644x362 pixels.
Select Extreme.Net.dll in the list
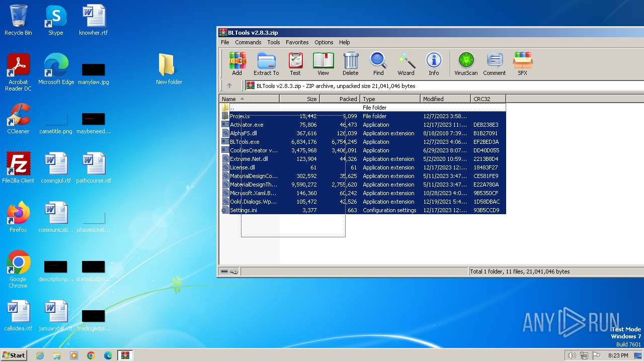tap(363, 159)
